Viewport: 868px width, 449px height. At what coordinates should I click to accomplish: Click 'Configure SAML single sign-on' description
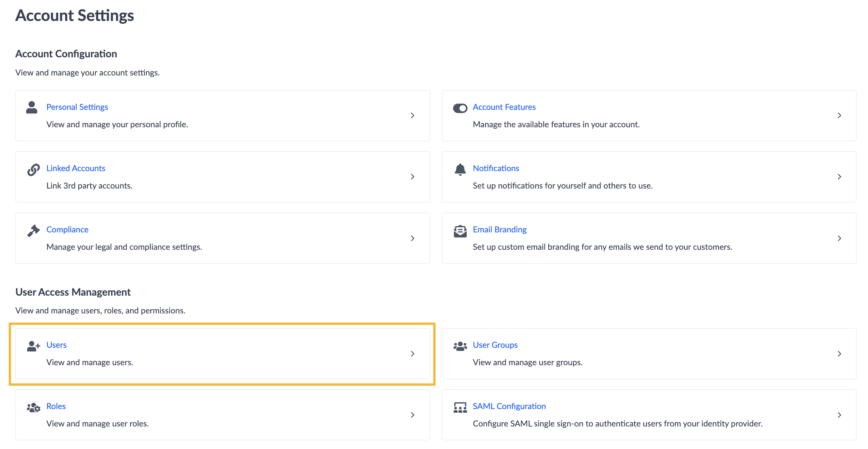coord(618,424)
